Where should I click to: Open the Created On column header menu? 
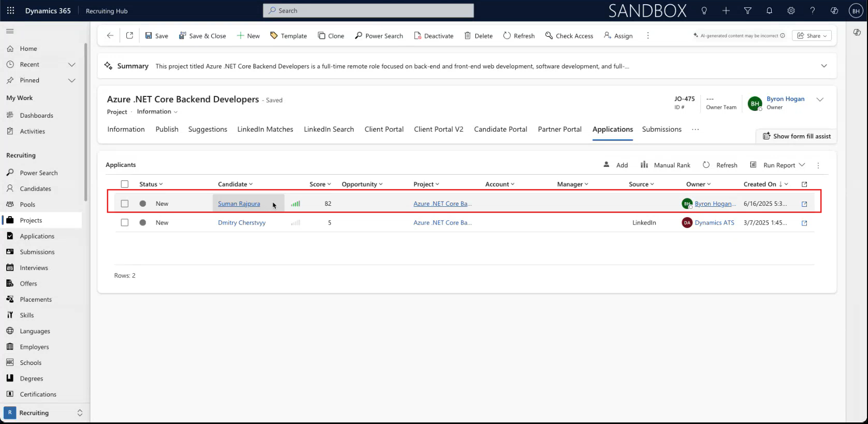[766, 184]
